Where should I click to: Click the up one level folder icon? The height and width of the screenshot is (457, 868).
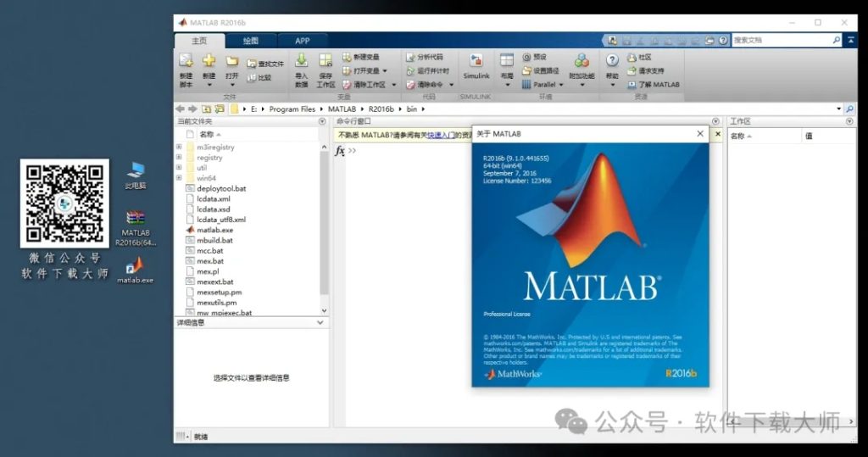pyautogui.click(x=207, y=109)
